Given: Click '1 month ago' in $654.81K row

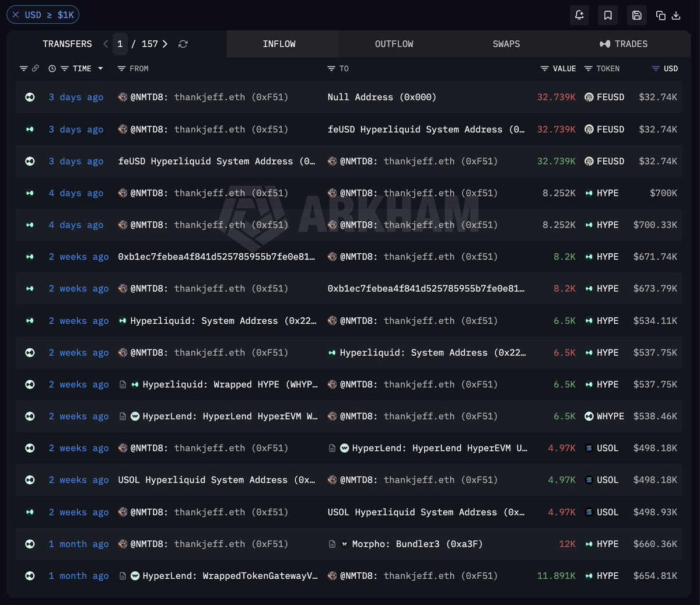Looking at the screenshot, I should point(79,576).
